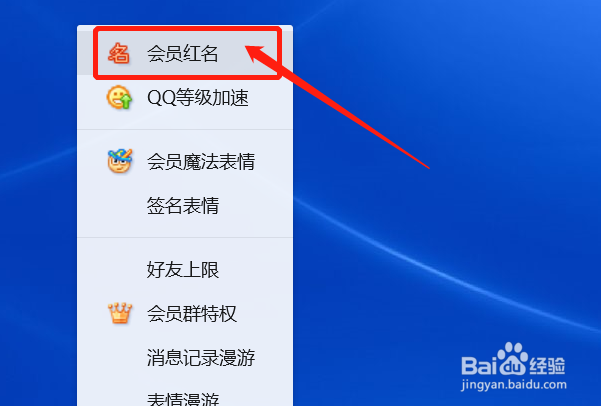Follow the jingyan.baidu.com link text
Viewport: 601px width, 406px height.
[x=514, y=385]
